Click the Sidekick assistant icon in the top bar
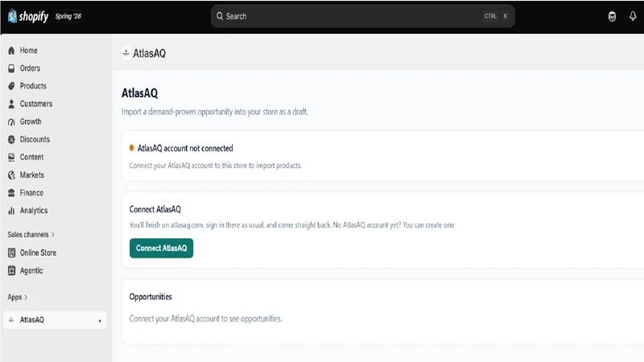644x362 pixels. (x=612, y=16)
